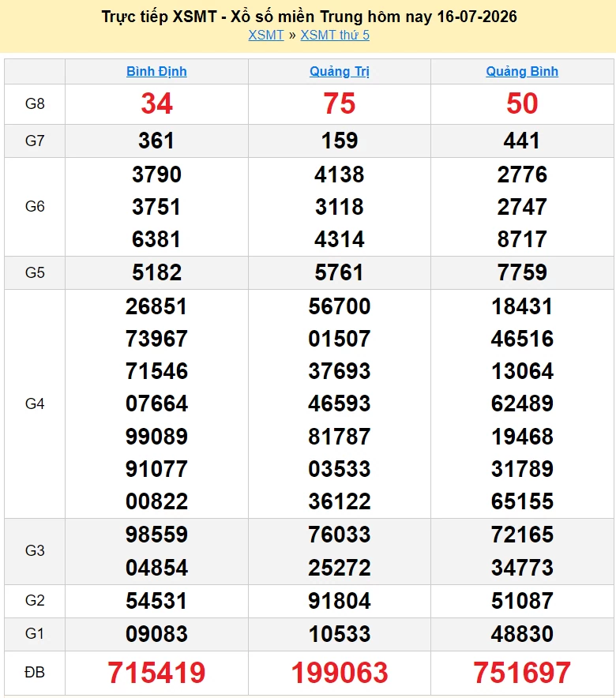This screenshot has width=616, height=698.
Task: Select G4 result 26851
Action: pyautogui.click(x=156, y=306)
